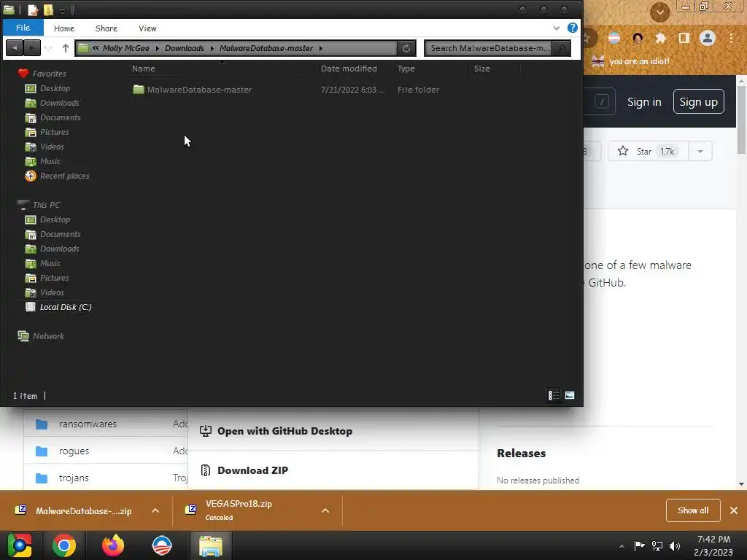Screen dimensions: 747x560
Task: Switch to details view icon
Action: click(554, 395)
